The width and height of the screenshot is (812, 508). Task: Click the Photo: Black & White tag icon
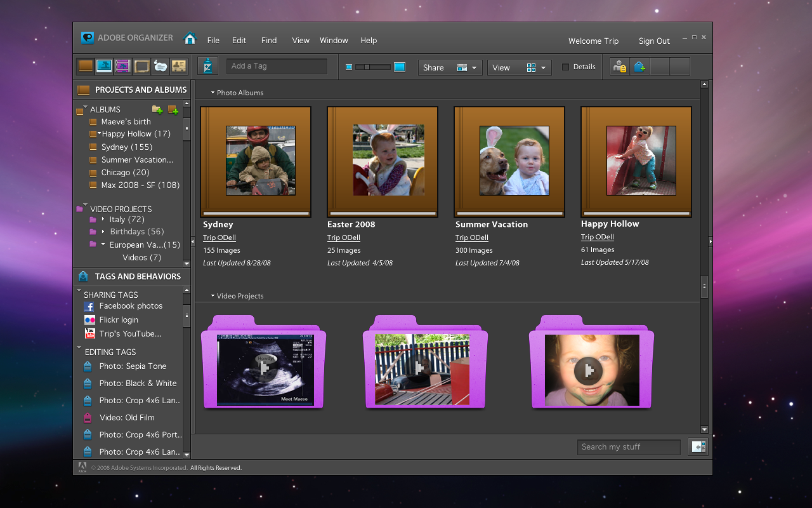[88, 384]
